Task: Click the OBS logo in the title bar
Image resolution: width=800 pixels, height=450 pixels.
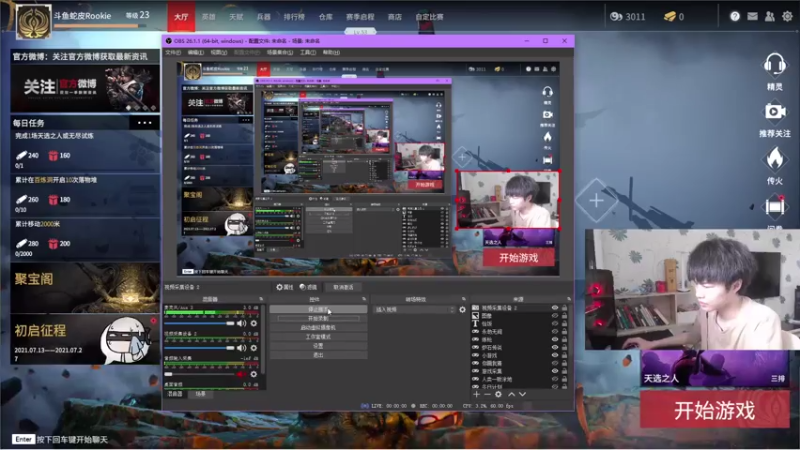Action: pos(169,41)
